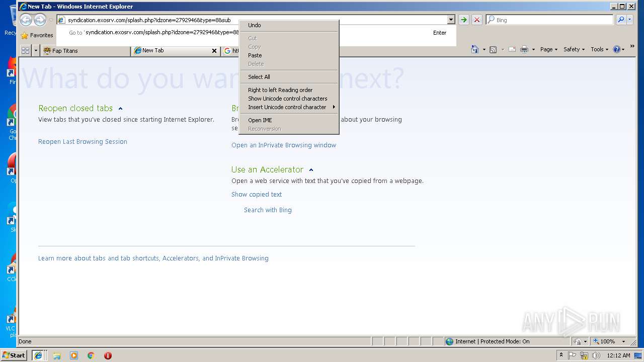Open the address bar autocomplete dropdown
This screenshot has width=644, height=362.
pyautogui.click(x=451, y=20)
